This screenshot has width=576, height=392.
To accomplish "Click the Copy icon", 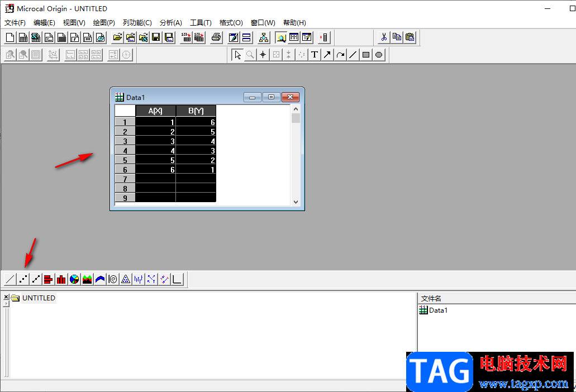I will click(x=397, y=37).
